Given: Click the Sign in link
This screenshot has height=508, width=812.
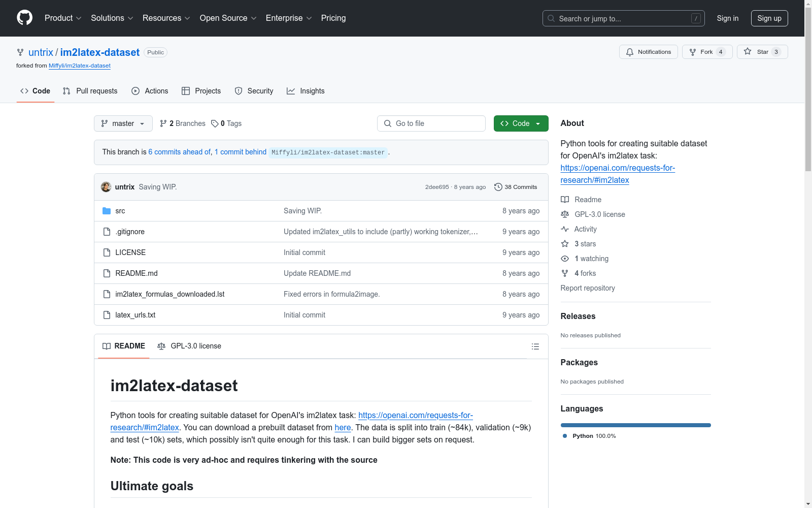Looking at the screenshot, I should [728, 18].
